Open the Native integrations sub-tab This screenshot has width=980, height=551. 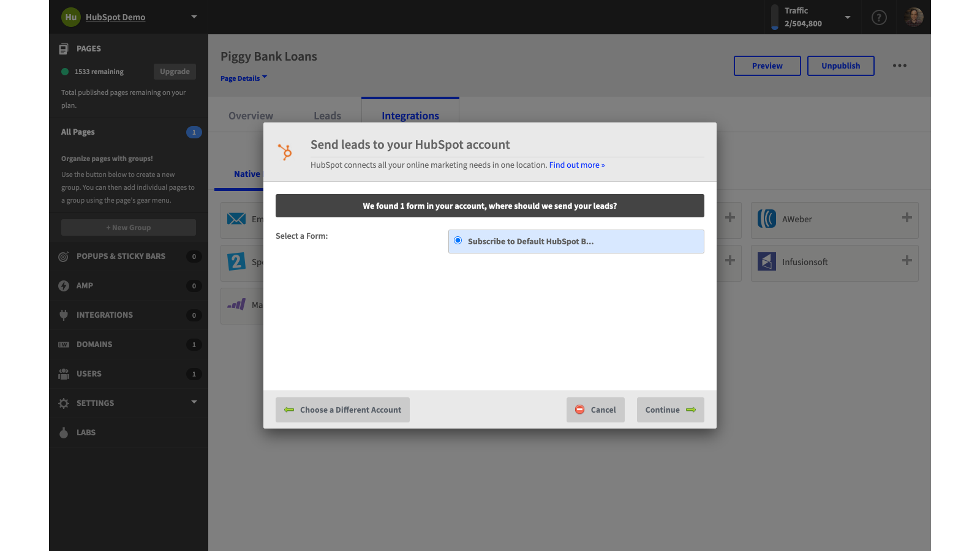pyautogui.click(x=247, y=174)
